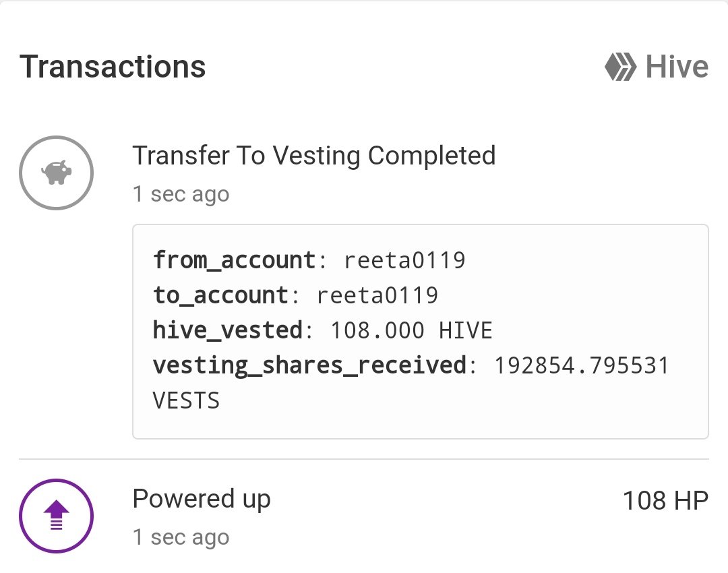Click timestamp under Powered up

click(x=181, y=537)
